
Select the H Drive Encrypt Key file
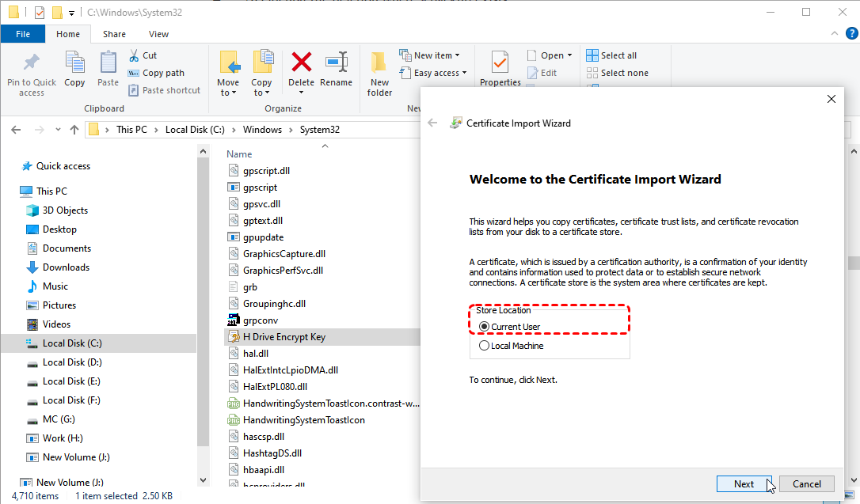click(283, 337)
